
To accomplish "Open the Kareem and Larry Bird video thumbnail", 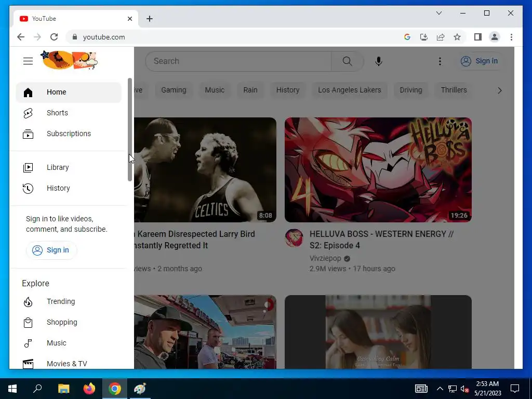I will (x=205, y=170).
